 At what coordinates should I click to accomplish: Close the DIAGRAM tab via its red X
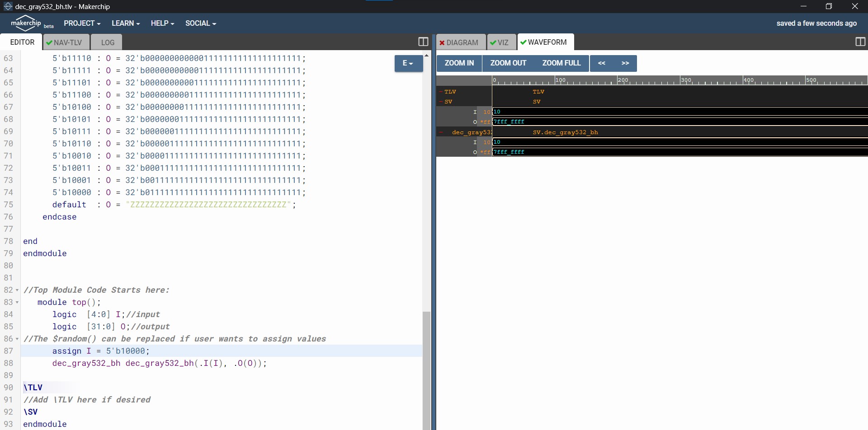(x=442, y=42)
